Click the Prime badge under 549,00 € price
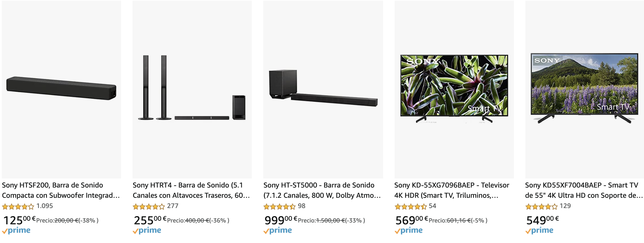 coord(539,231)
